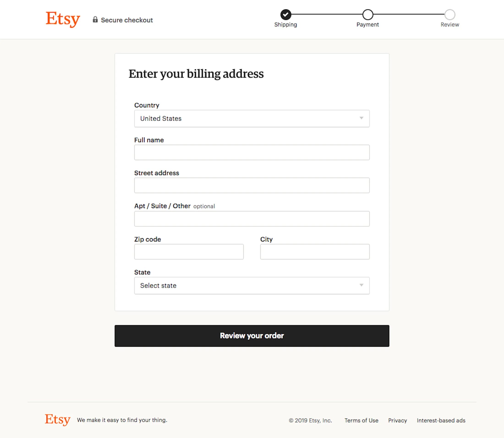Click the Privacy link in footer
Viewport: 504px width, 438px height.
click(x=398, y=420)
